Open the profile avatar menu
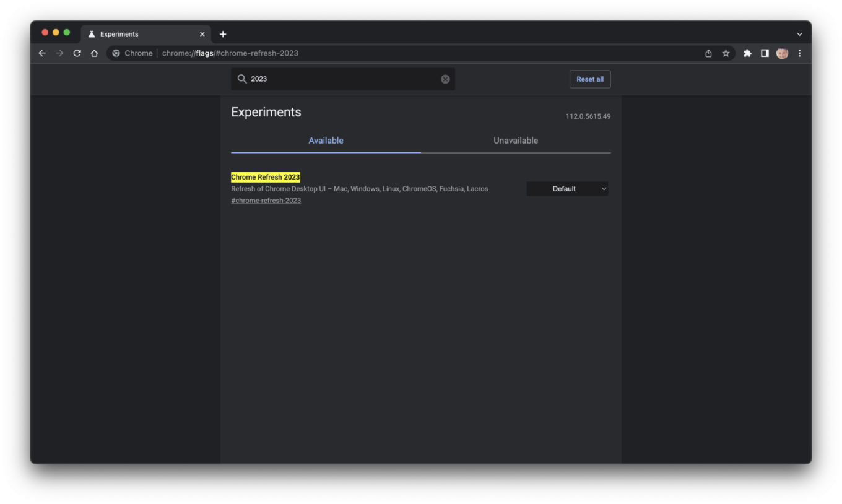Image resolution: width=842 pixels, height=504 pixels. click(782, 53)
